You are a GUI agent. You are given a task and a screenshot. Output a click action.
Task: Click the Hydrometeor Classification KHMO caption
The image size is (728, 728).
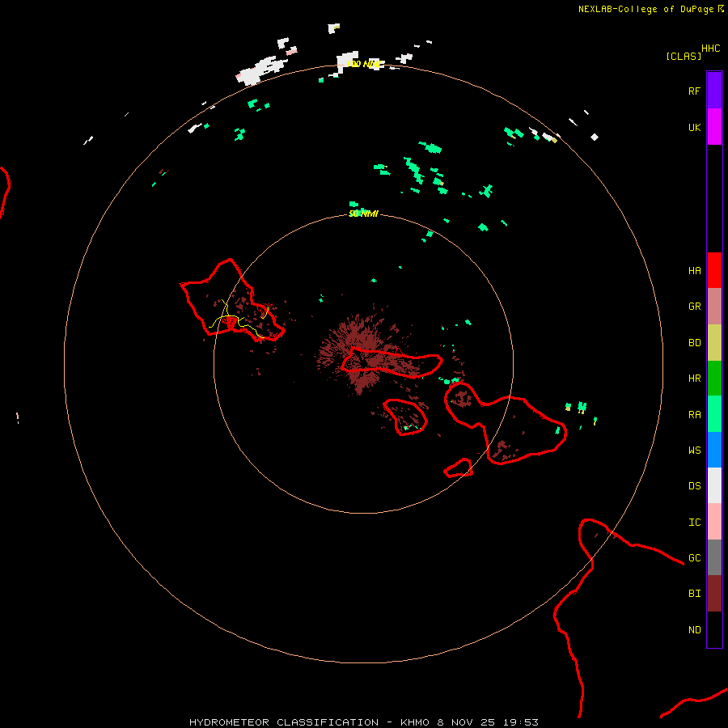click(x=364, y=722)
